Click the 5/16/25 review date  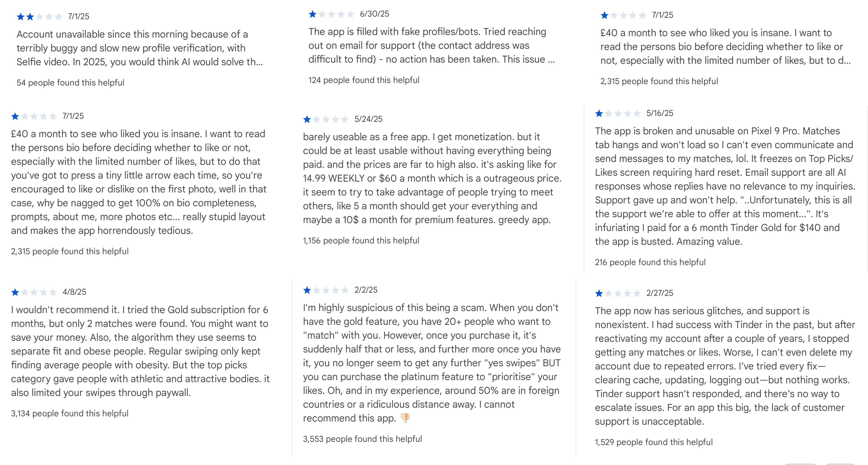(x=660, y=113)
